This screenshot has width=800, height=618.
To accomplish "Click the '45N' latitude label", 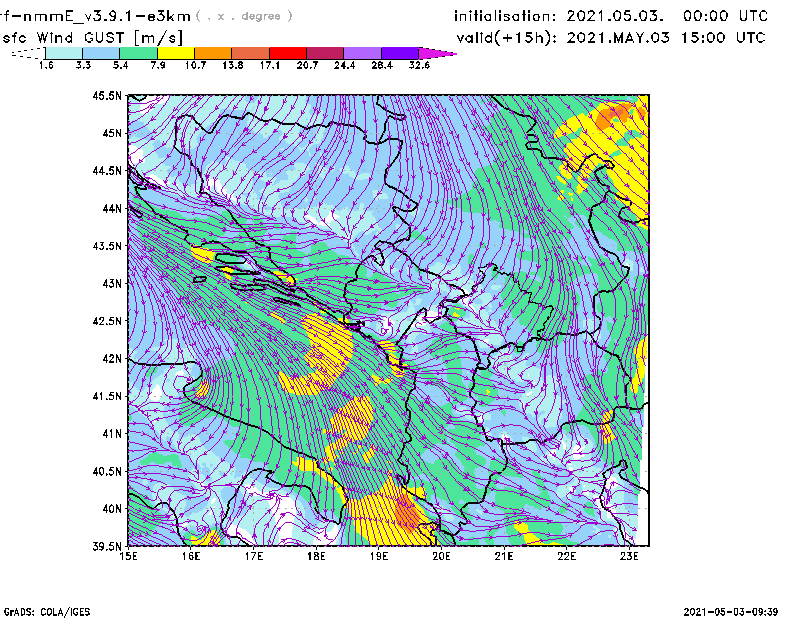I will tap(112, 133).
